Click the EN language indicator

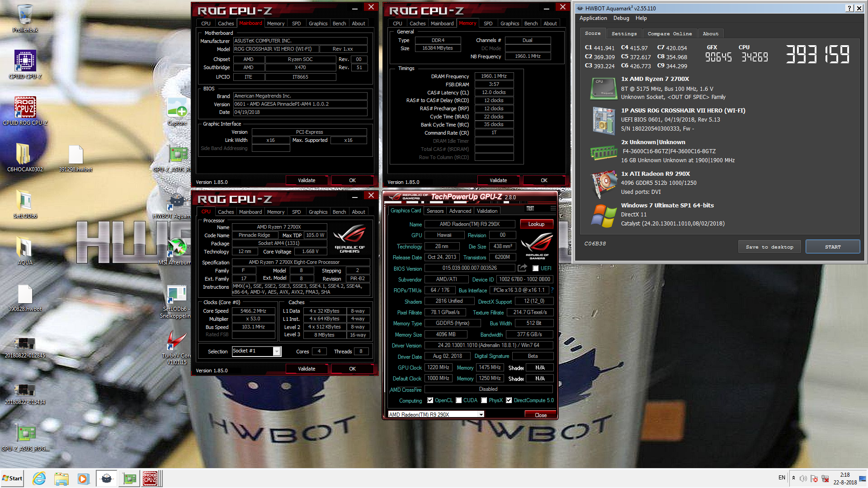pos(782,478)
